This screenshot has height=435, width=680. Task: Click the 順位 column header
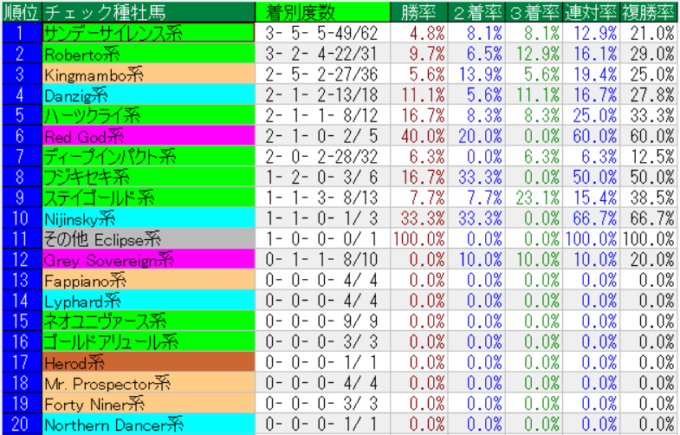tap(20, 12)
